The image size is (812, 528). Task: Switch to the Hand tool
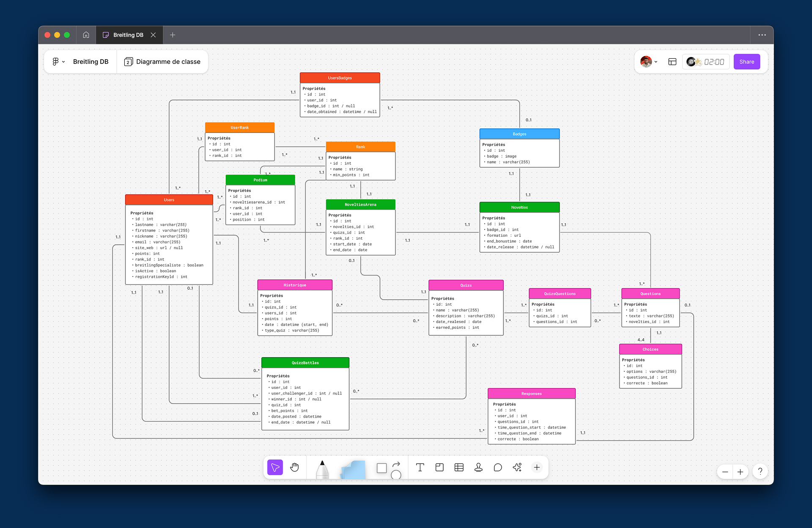click(x=295, y=467)
